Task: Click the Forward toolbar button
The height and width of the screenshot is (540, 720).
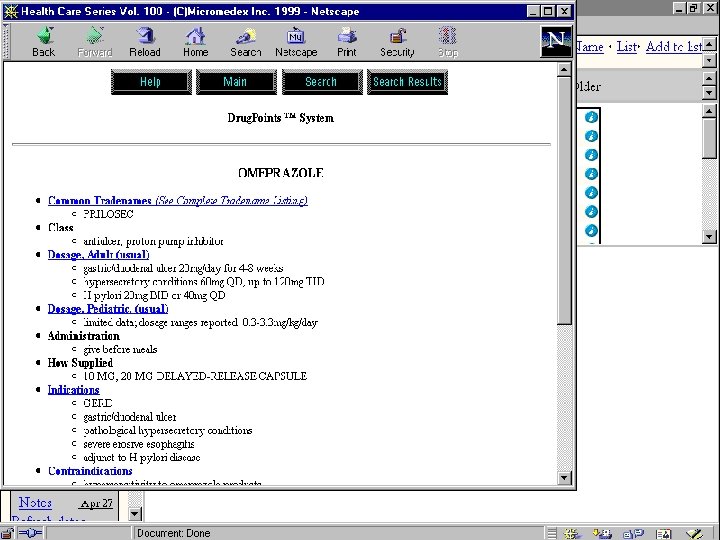Action: click(x=95, y=42)
